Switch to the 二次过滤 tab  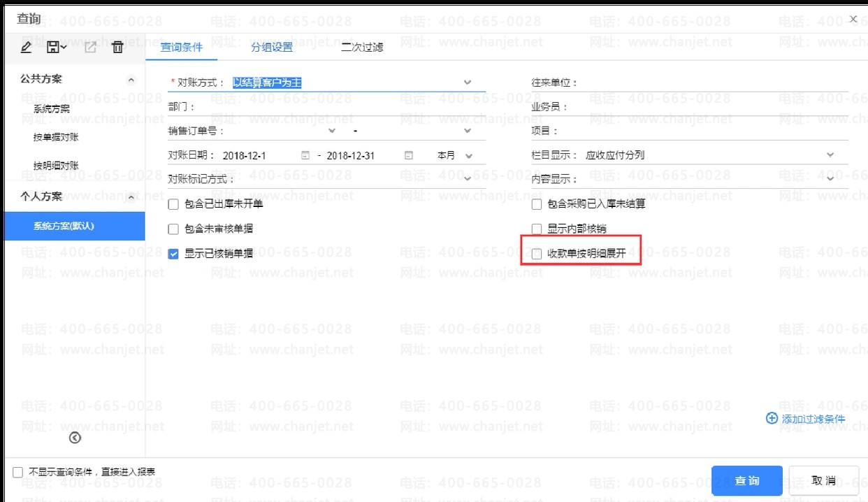pos(361,48)
